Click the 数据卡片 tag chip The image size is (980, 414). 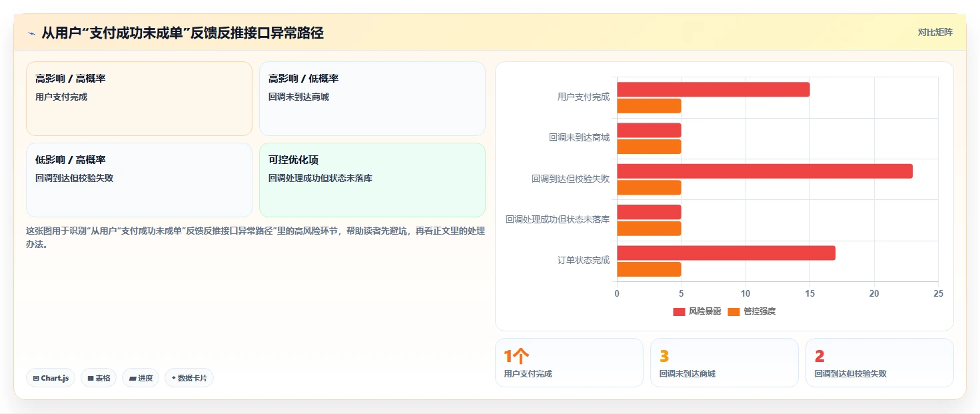coord(189,378)
